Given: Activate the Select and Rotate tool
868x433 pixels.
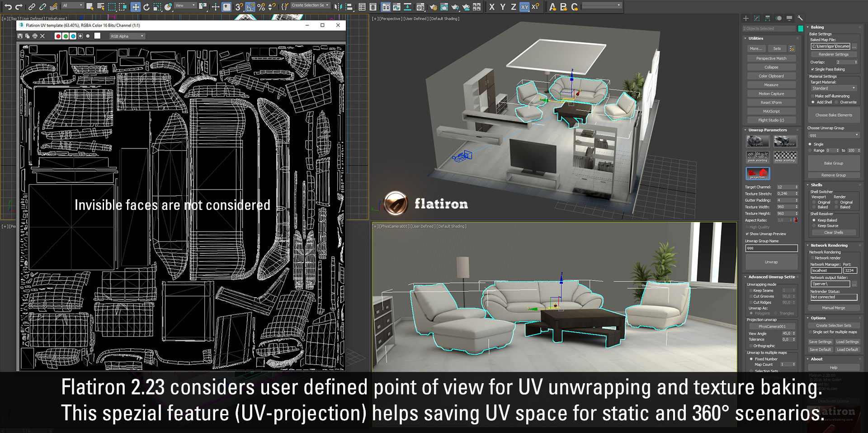Looking at the screenshot, I should coord(146,7).
